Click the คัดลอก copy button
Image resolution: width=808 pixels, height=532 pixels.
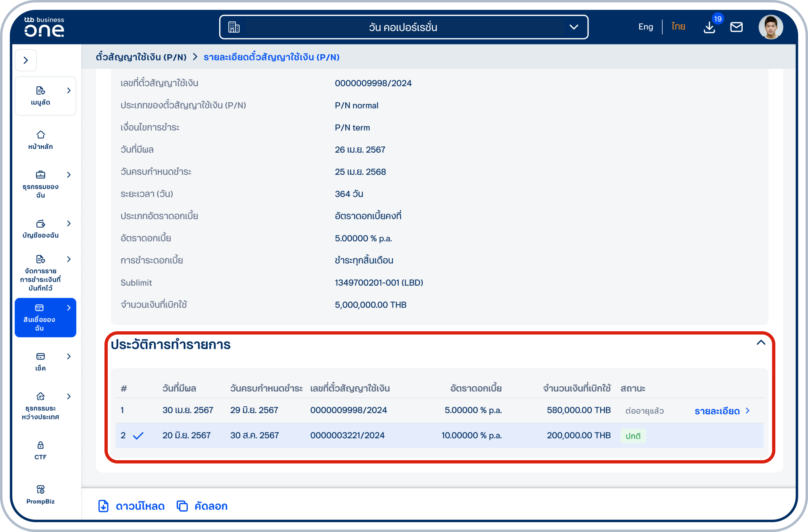click(202, 506)
